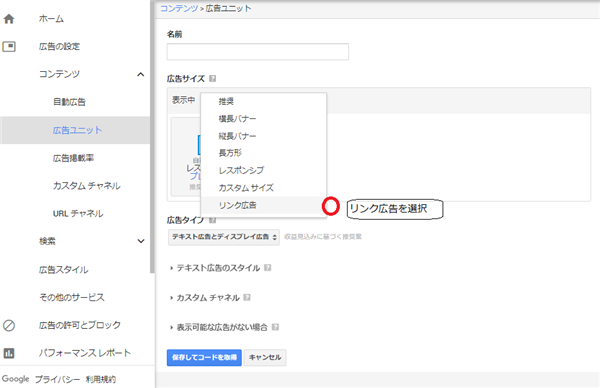
Task: Click the コンテンツ breadcrumb link
Action: coord(179,8)
